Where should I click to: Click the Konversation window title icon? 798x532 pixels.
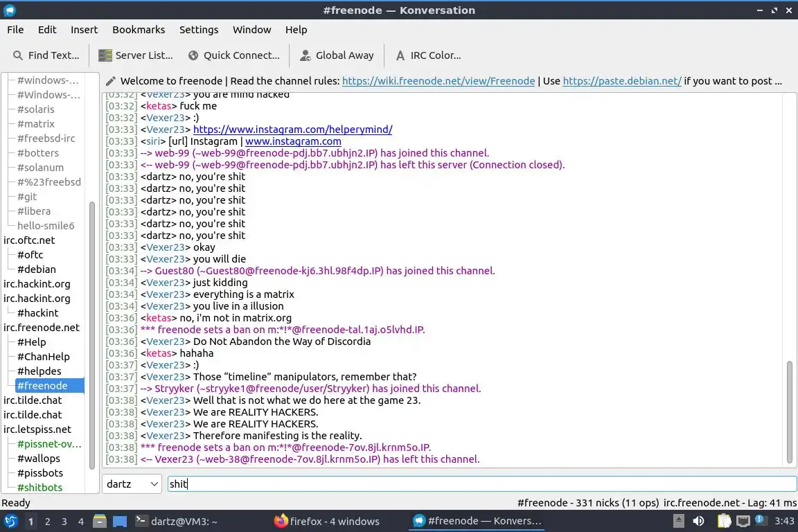(x=10, y=10)
